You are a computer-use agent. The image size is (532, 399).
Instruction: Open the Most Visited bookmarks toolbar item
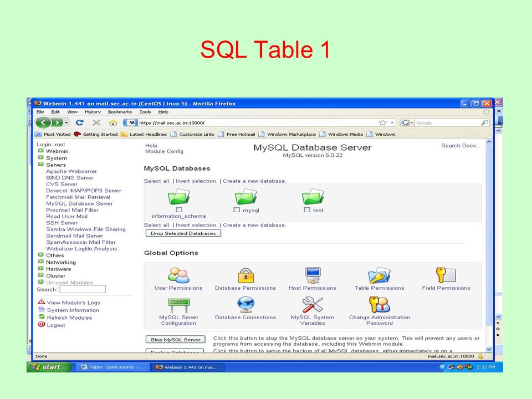[x=53, y=134]
